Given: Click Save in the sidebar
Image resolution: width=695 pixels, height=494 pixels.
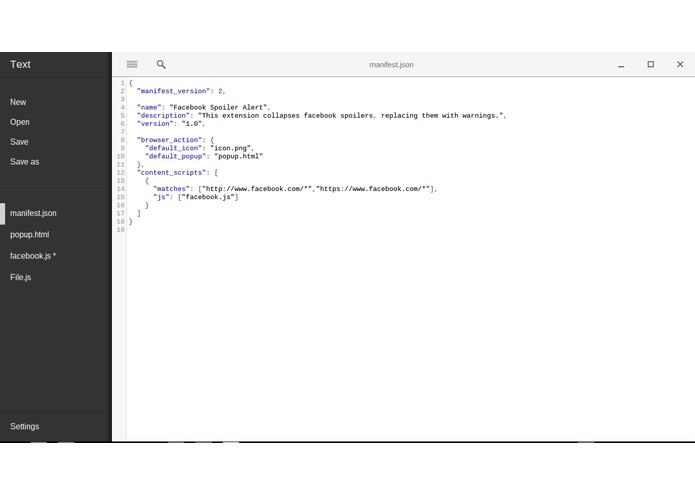Looking at the screenshot, I should (19, 142).
